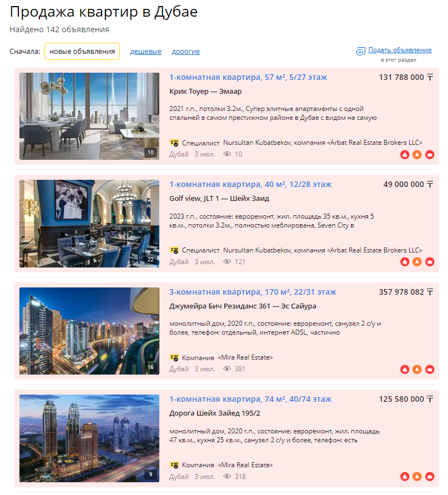Image resolution: width=448 pixels, height=495 pixels.
Task: Click the plus icon beside Подать объявление
Action: coord(360,52)
